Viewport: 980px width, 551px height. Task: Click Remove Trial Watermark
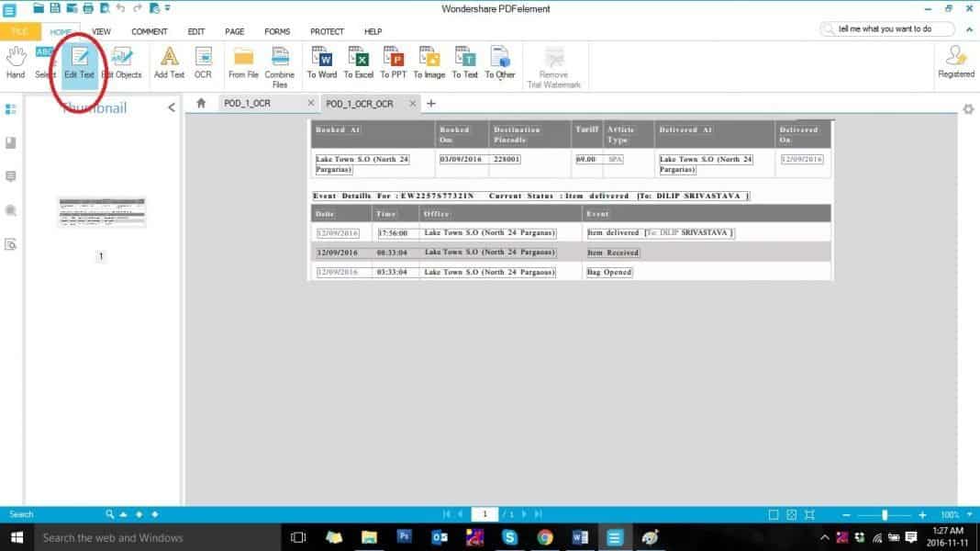pos(553,67)
